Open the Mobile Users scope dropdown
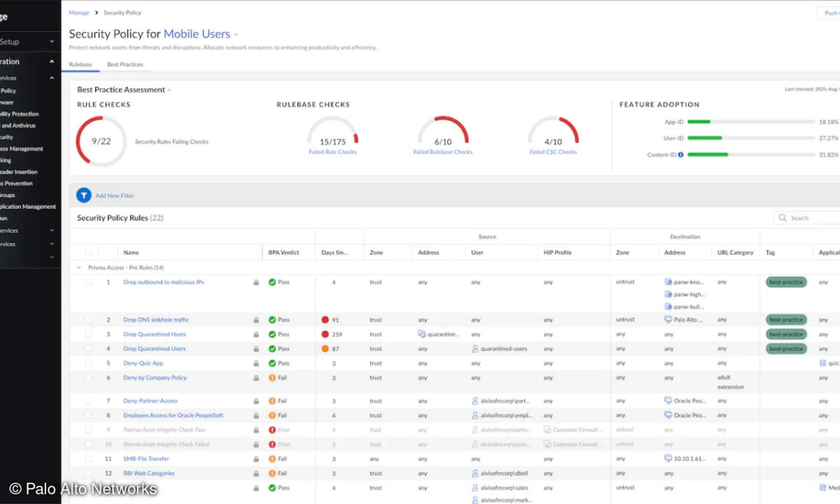Viewport: 840px width, 504px height. pyautogui.click(x=236, y=34)
